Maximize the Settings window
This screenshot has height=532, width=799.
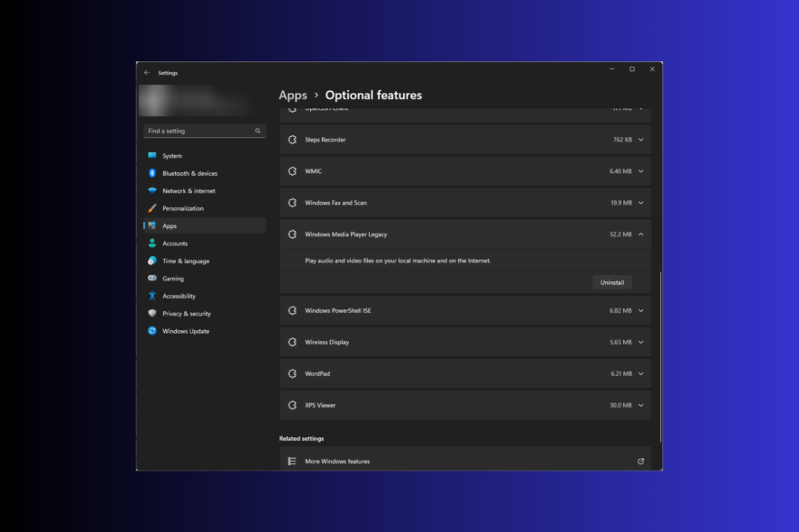632,69
